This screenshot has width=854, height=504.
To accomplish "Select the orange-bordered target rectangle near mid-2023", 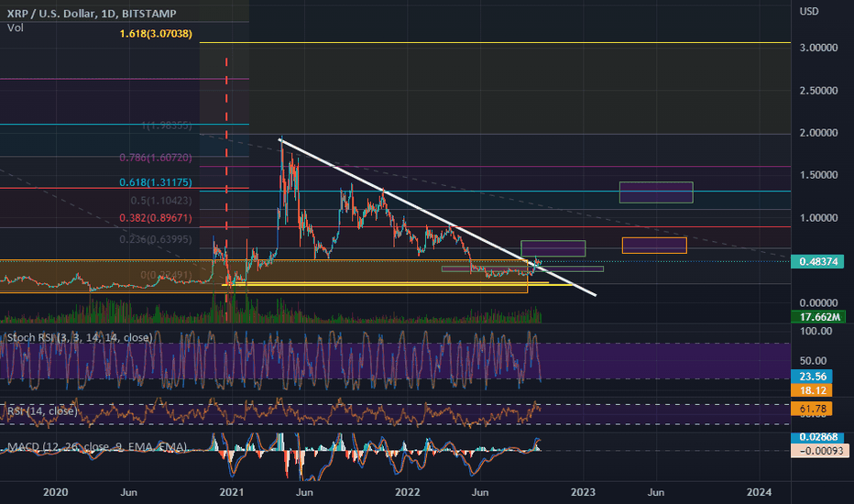I will click(654, 246).
